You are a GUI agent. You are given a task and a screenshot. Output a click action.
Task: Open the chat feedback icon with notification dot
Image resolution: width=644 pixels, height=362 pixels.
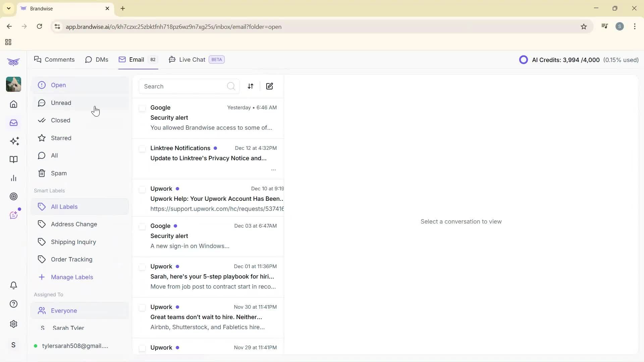[x=13, y=215]
